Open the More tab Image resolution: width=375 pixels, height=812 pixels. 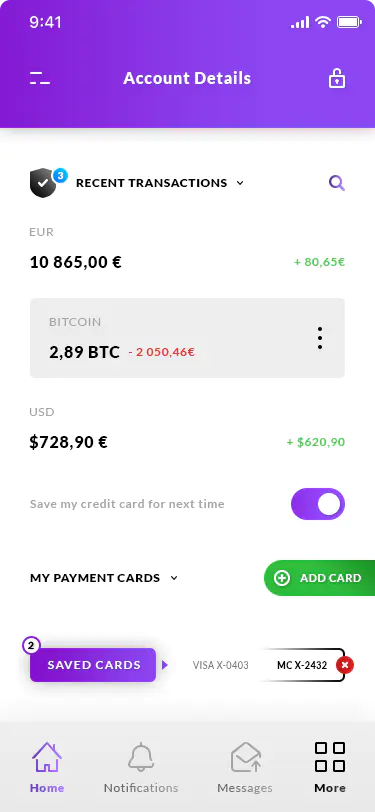point(330,768)
